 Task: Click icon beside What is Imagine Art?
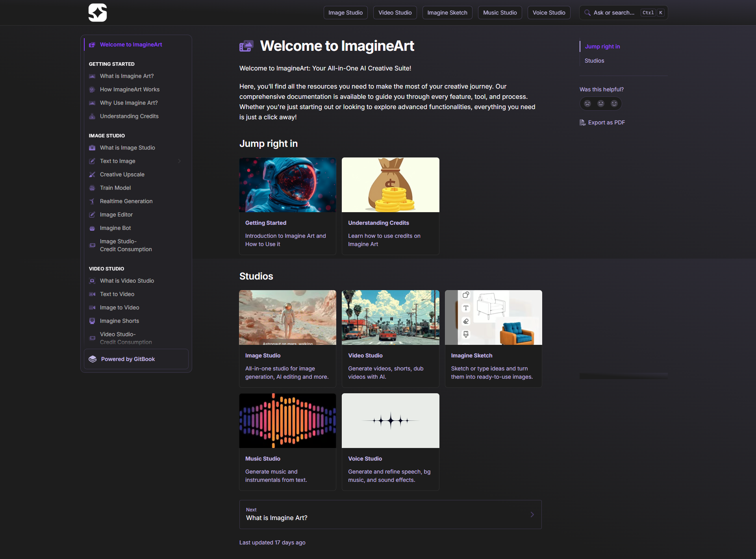[x=92, y=76]
